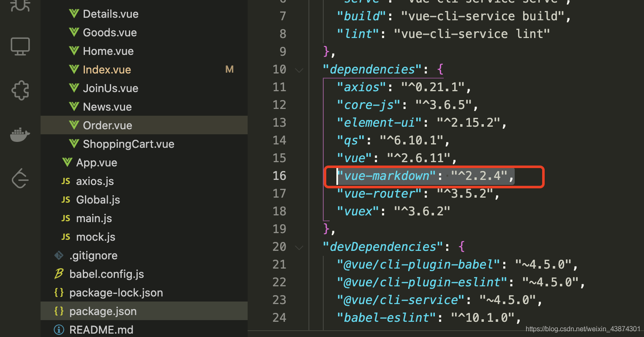Viewport: 644px width, 337px height.
Task: Click the "^2.15.2" element-ui version
Action: pos(468,122)
